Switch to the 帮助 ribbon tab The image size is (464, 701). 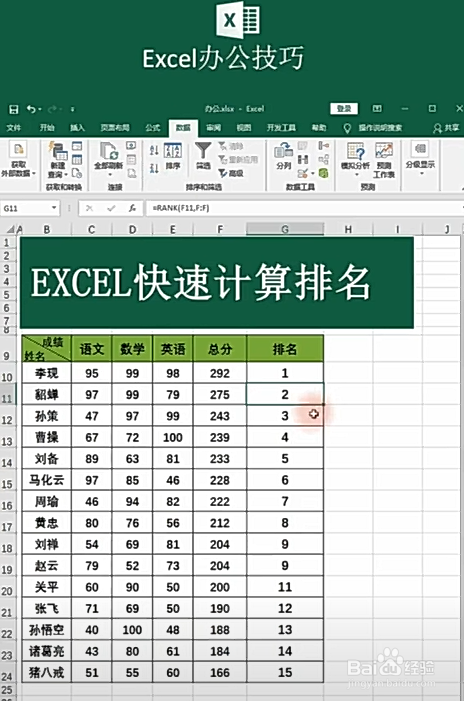(x=319, y=128)
